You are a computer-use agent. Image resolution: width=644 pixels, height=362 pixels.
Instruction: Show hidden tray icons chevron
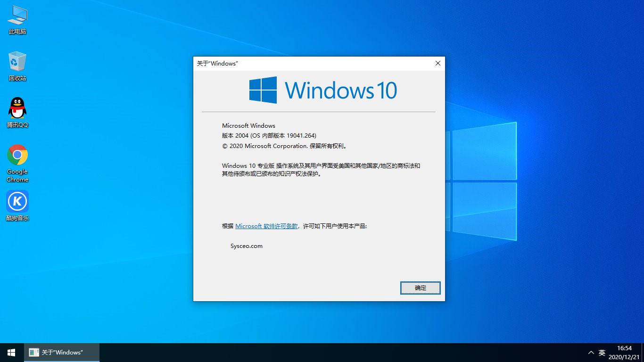591,353
